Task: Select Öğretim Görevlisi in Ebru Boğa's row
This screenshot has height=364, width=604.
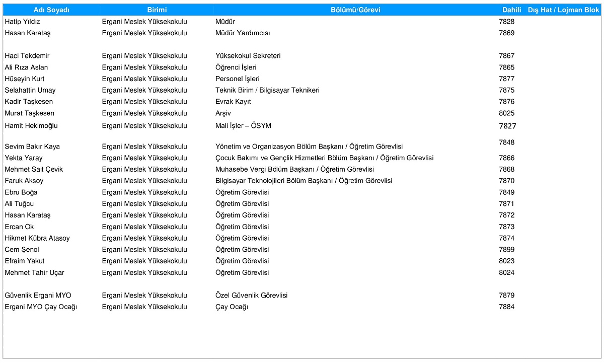Action: click(242, 192)
